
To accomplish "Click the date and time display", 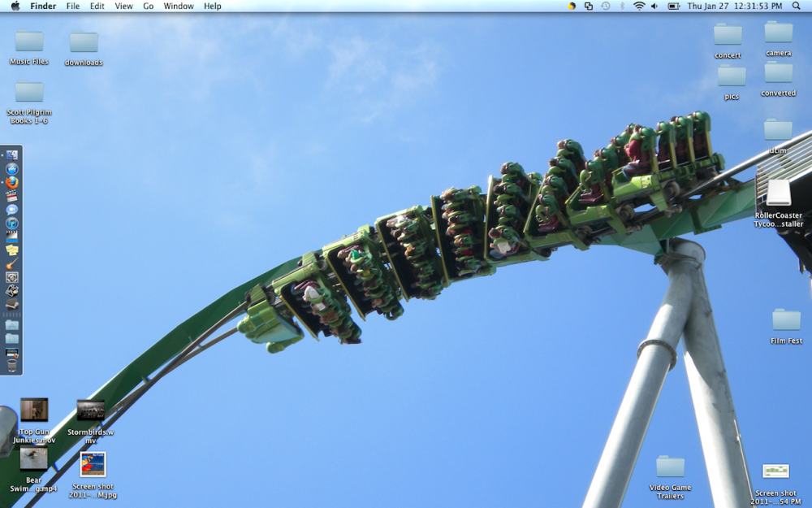I will coord(735,6).
